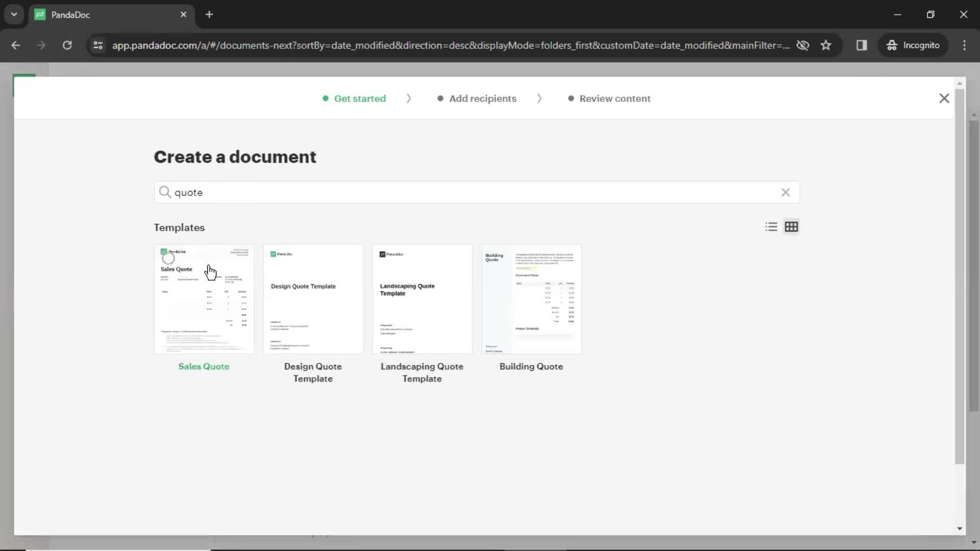Click the Review content step indicator
Image resolution: width=980 pixels, height=551 pixels.
(x=615, y=98)
